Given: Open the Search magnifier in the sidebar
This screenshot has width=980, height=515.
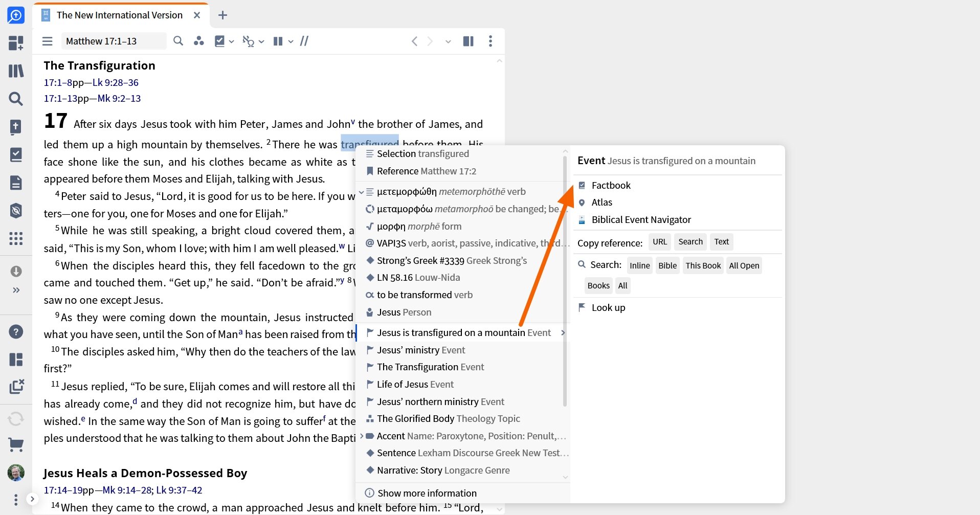Looking at the screenshot, I should coord(16,99).
